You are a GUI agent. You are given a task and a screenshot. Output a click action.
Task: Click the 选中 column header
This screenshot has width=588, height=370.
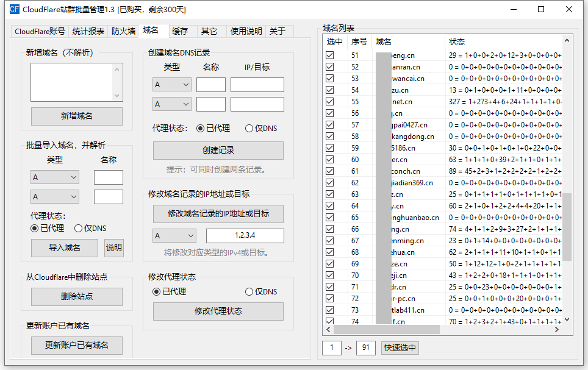pos(335,41)
